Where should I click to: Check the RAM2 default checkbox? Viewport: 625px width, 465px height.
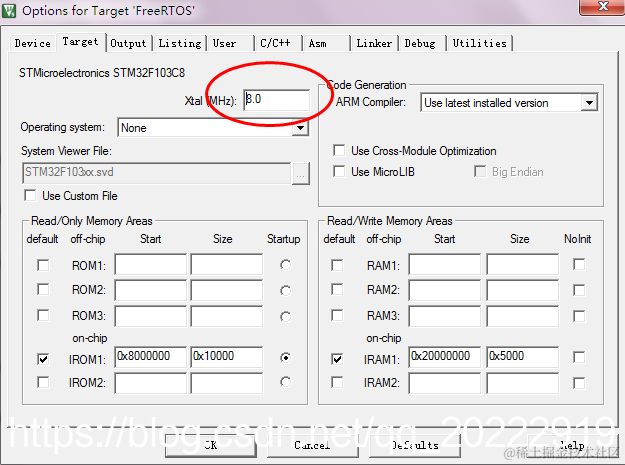coord(337,289)
